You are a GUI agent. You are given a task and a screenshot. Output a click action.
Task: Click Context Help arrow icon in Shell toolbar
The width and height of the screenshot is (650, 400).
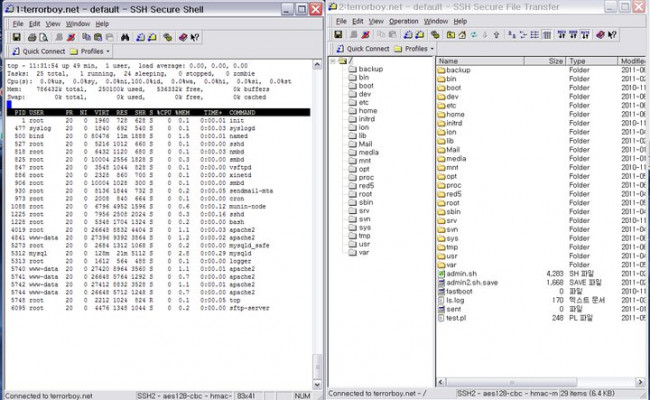(x=195, y=36)
